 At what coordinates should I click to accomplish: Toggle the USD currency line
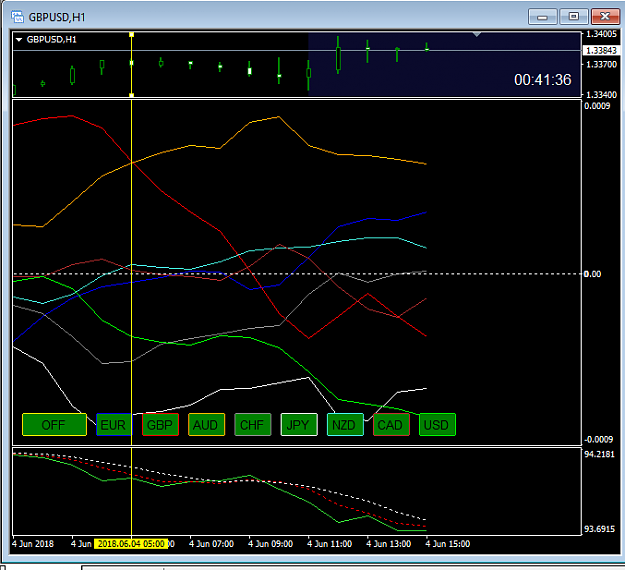point(437,425)
